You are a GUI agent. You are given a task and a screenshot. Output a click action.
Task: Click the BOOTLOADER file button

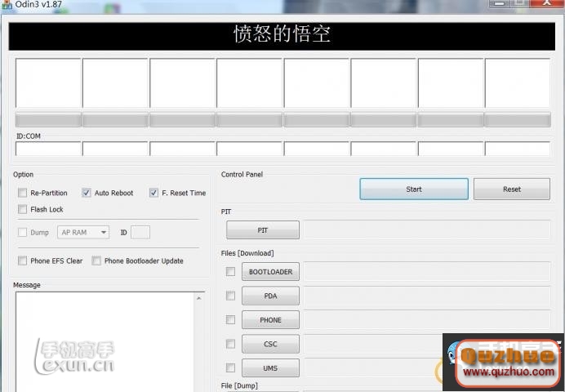270,272
